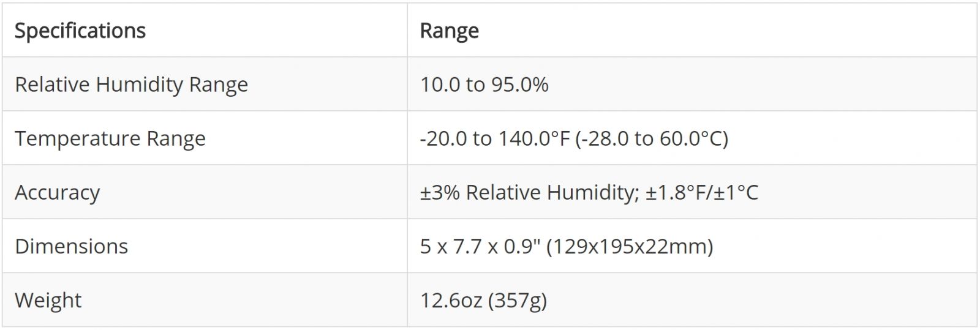Click the 10.0 minimum humidity value
Screen dimensions: 980x330
click(439, 84)
